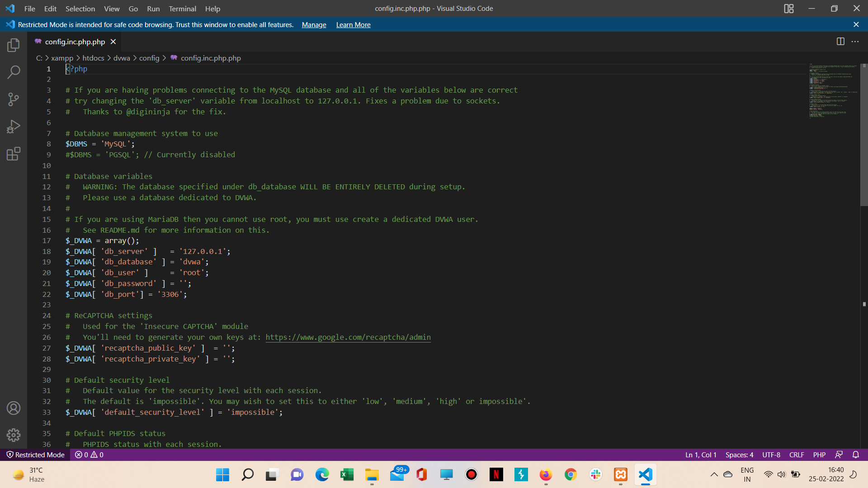Follow the google recaptcha admin link
The image size is (868, 488).
348,337
